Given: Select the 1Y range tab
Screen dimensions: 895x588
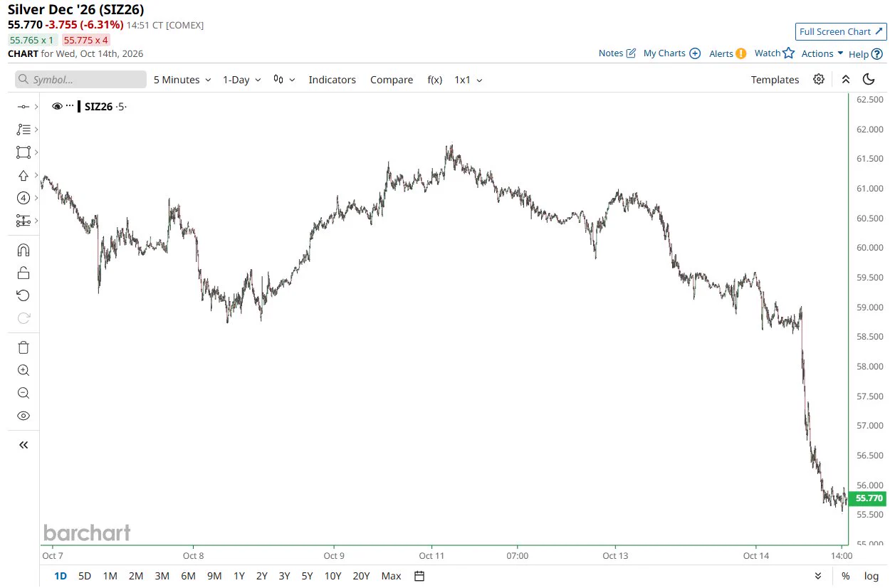Looking at the screenshot, I should [x=239, y=576].
